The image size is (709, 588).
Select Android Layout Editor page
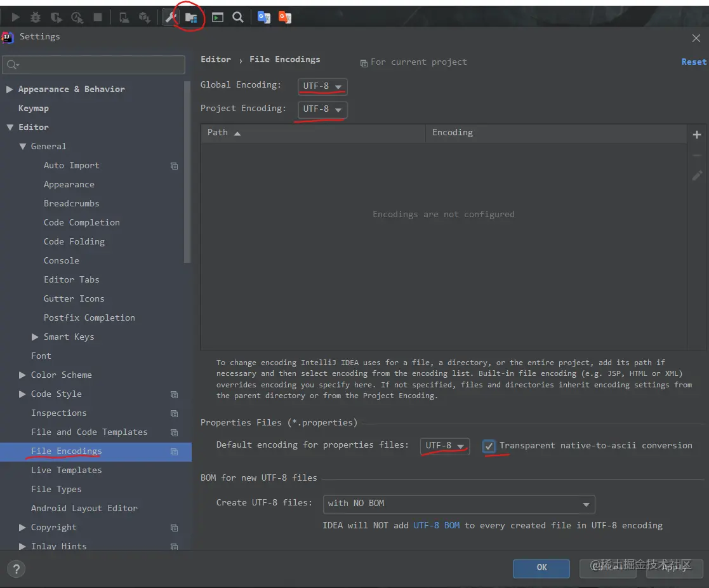(84, 509)
